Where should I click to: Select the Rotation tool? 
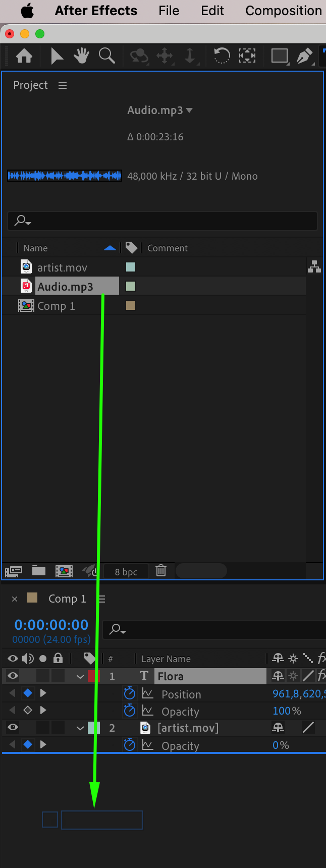(222, 56)
